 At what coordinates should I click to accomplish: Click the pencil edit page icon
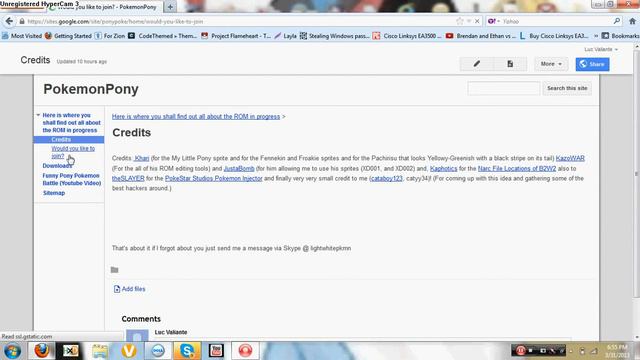pyautogui.click(x=477, y=64)
